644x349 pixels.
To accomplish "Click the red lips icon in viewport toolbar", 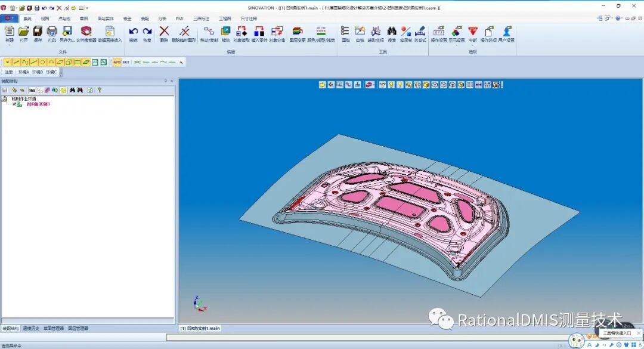I will pos(370,85).
